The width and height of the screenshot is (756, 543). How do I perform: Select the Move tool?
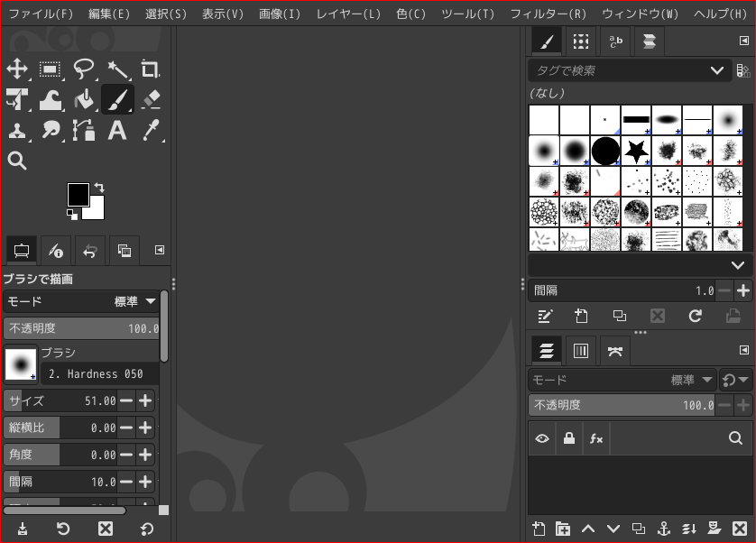pos(17,69)
